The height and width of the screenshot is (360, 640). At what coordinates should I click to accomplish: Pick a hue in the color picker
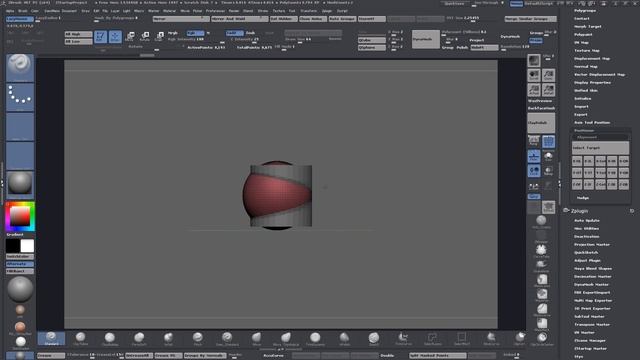pos(20,217)
